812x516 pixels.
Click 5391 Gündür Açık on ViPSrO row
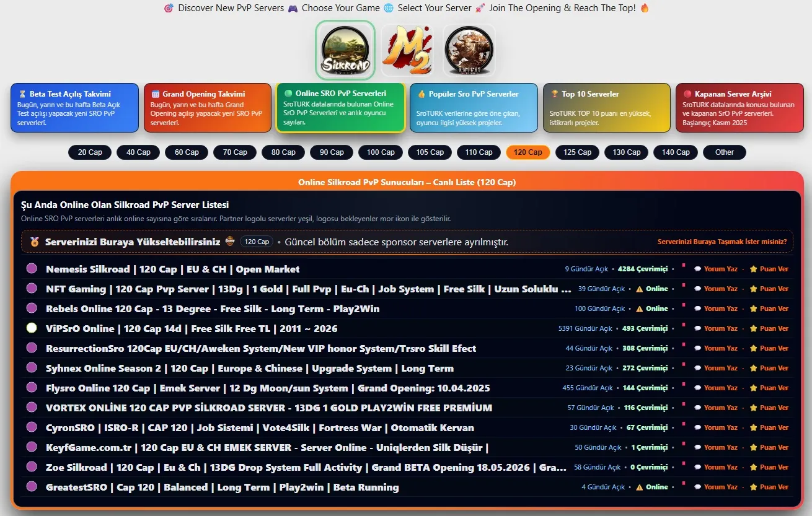585,328
